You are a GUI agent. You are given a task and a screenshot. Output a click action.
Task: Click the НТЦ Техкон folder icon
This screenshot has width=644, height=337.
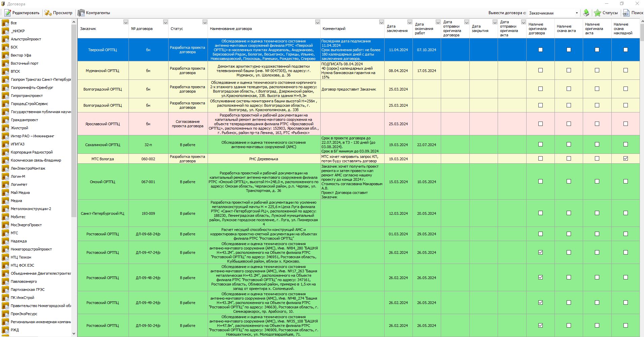(x=5, y=257)
